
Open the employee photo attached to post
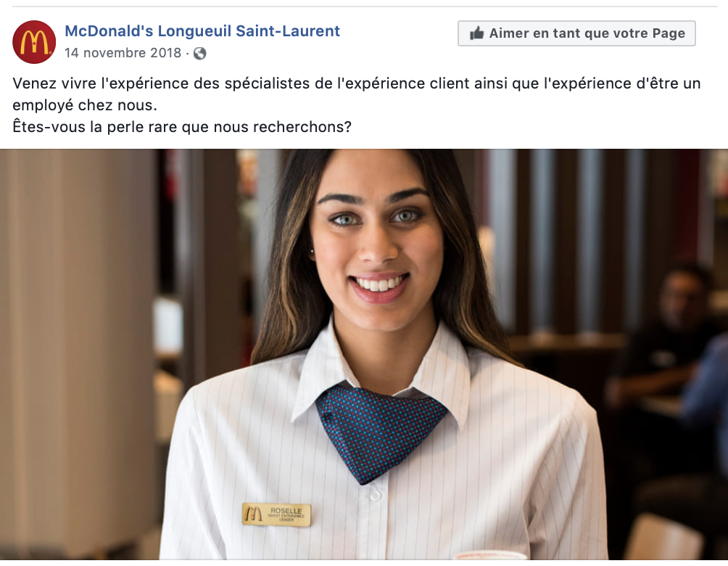click(x=364, y=354)
